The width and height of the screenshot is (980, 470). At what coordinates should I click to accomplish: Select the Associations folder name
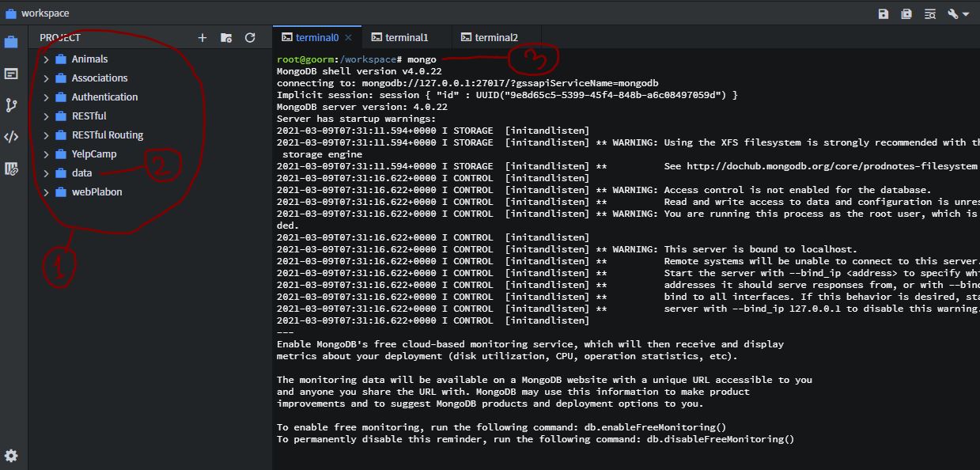(x=100, y=78)
